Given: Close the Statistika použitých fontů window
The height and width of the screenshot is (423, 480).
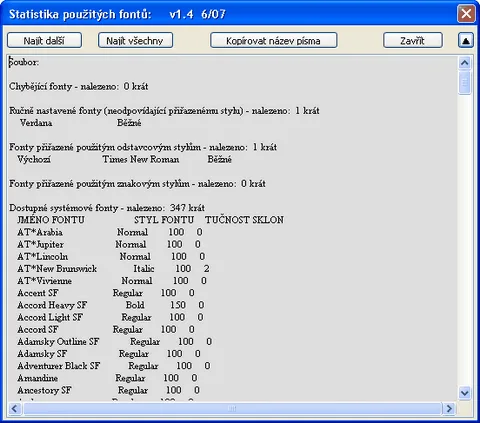Looking at the screenshot, I should (x=466, y=14).
